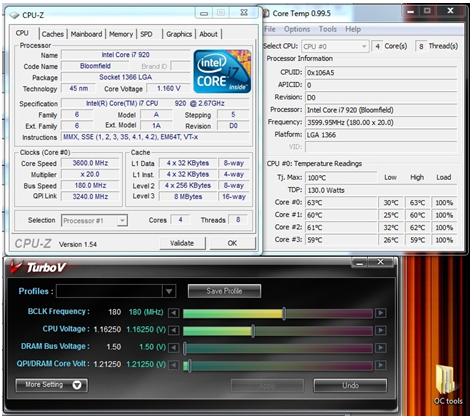Image resolution: width=474 pixels, height=420 pixels.
Task: Click the Core #0 temperature 63°C field
Action: coord(341,203)
